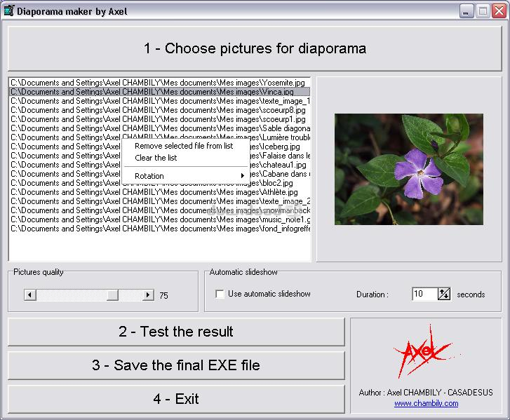The image size is (510, 420).
Task: Click 1 - Choose pictures for diaporama
Action: [255, 48]
